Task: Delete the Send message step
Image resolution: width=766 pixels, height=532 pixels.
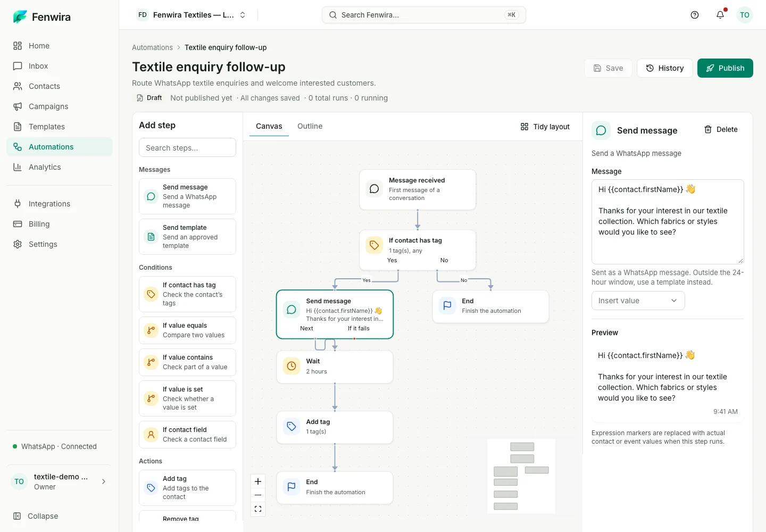Action: [721, 129]
